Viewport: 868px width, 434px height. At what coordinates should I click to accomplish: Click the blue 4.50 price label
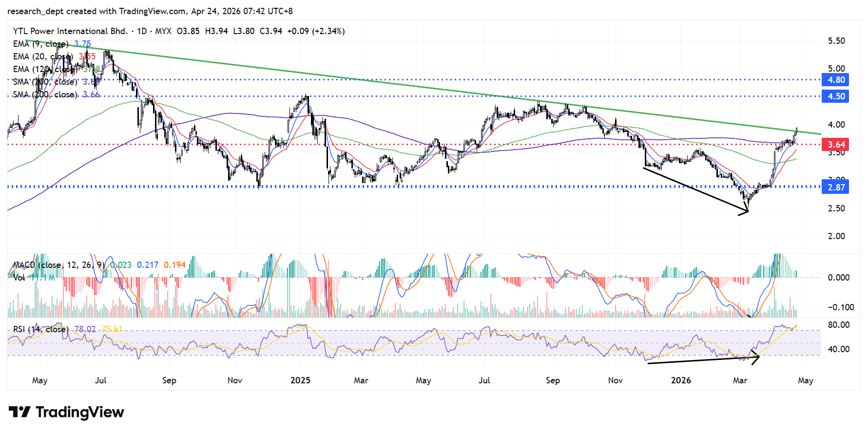tap(836, 96)
